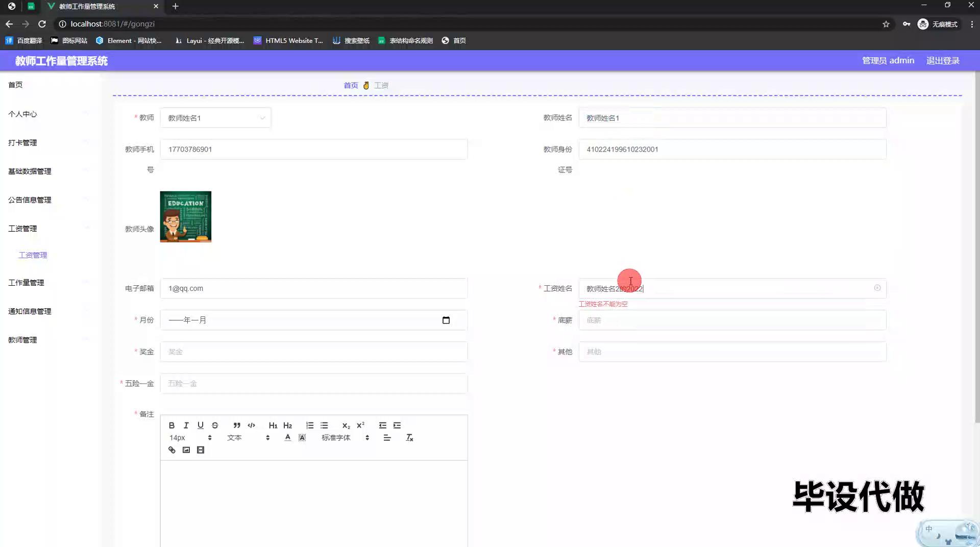980x547 pixels.
Task: Clear text formatting in the editor
Action: [409, 437]
